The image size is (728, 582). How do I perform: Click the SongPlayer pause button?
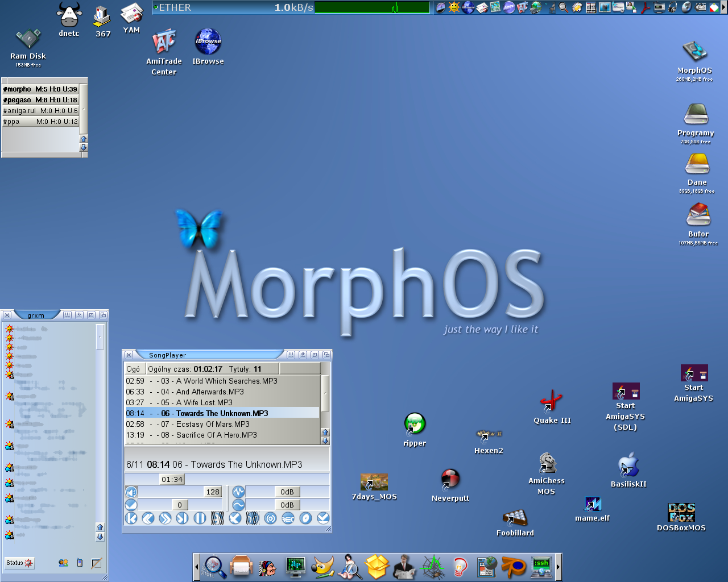(x=200, y=518)
